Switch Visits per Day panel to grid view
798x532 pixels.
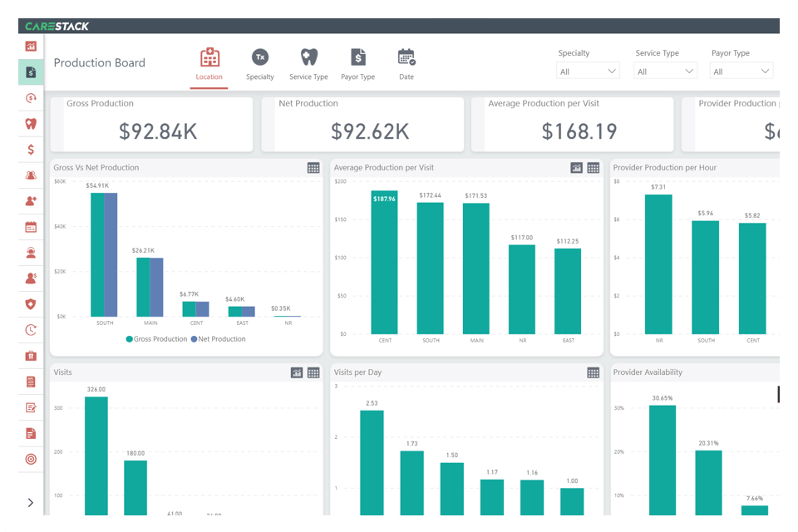tap(594, 372)
